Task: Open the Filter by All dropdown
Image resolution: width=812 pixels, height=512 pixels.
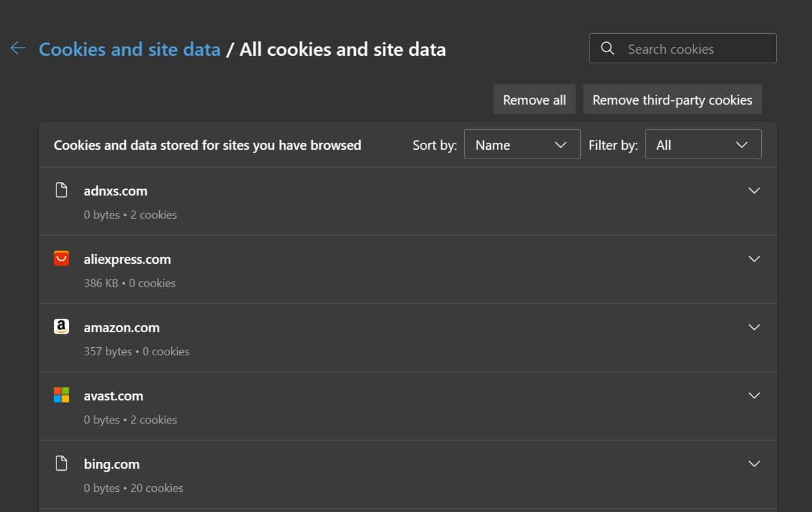Action: (x=702, y=145)
